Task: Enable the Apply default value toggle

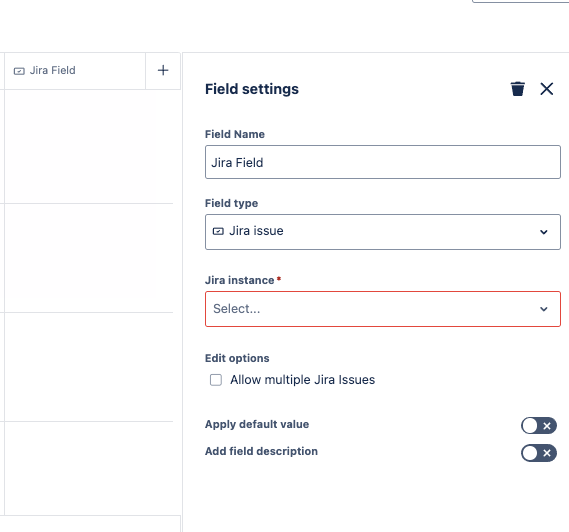Action: (x=539, y=426)
